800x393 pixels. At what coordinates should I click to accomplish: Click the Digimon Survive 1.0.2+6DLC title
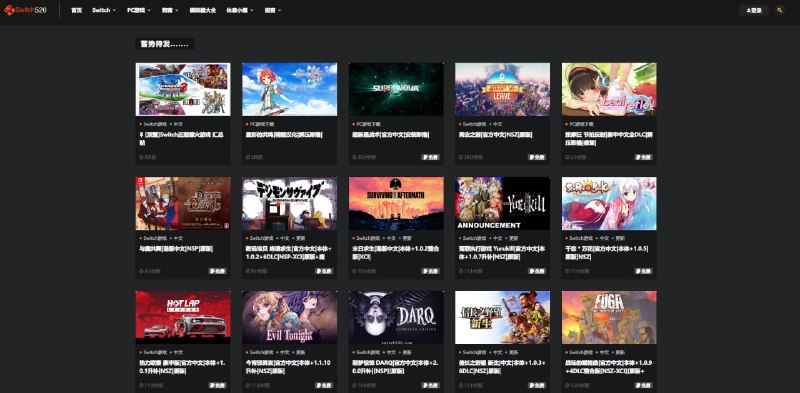(288, 253)
